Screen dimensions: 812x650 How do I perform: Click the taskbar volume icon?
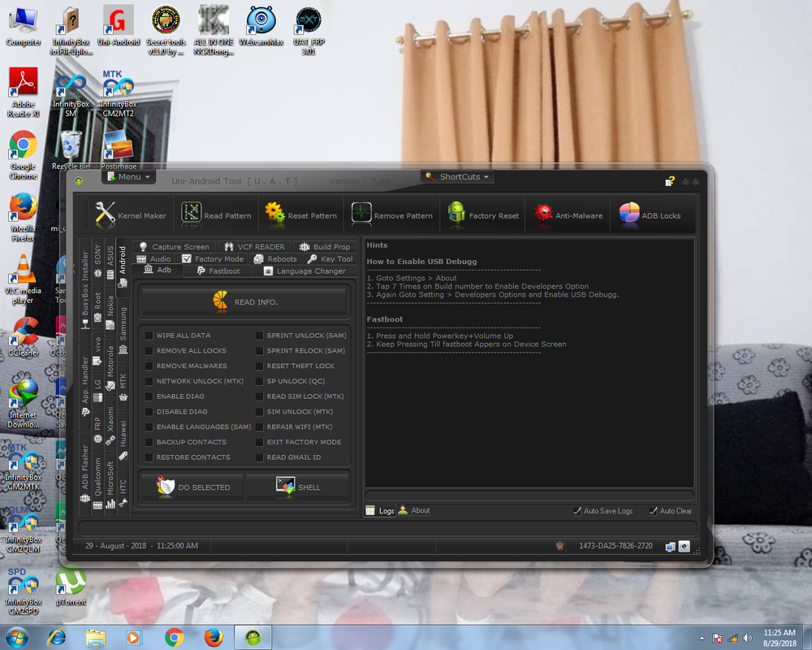747,638
